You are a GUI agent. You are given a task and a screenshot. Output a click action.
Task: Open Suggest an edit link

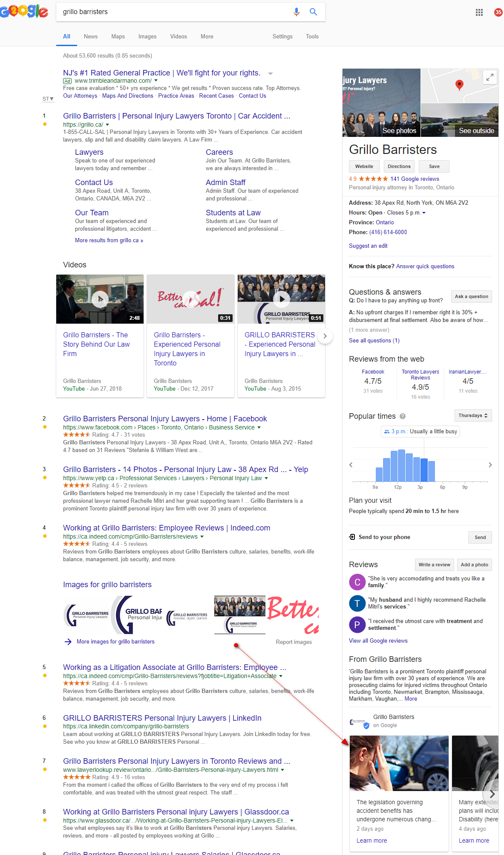368,246
